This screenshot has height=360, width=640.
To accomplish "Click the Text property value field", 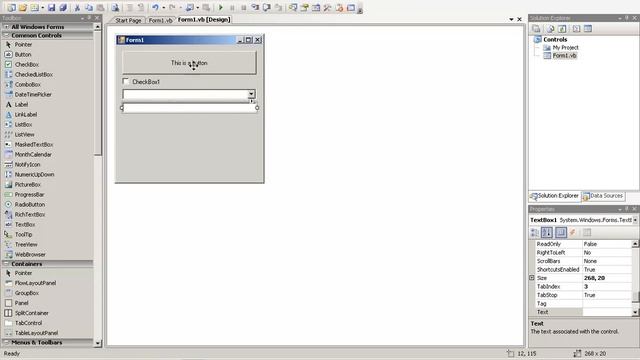I will pyautogui.click(x=607, y=312).
